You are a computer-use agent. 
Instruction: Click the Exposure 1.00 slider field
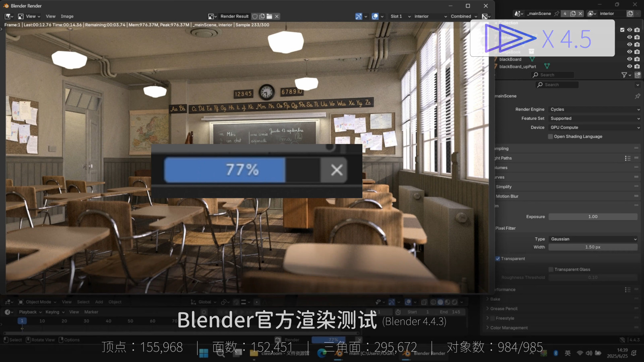point(593,217)
